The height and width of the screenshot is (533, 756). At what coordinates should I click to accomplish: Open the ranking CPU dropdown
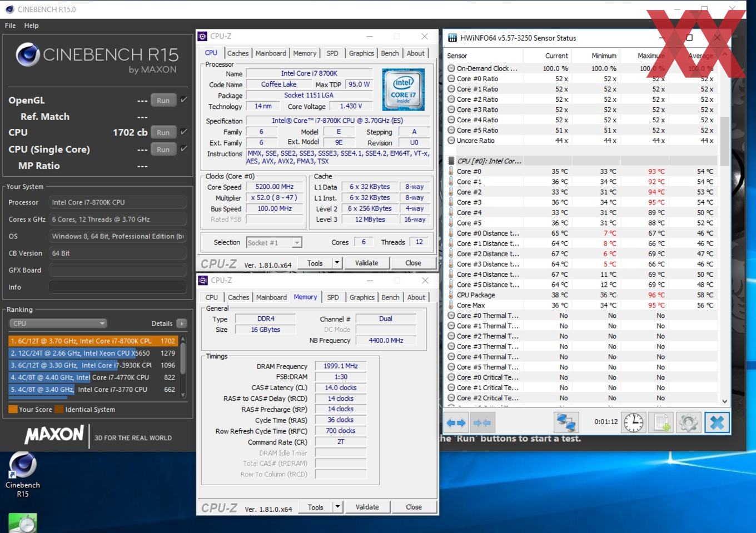[x=58, y=323]
